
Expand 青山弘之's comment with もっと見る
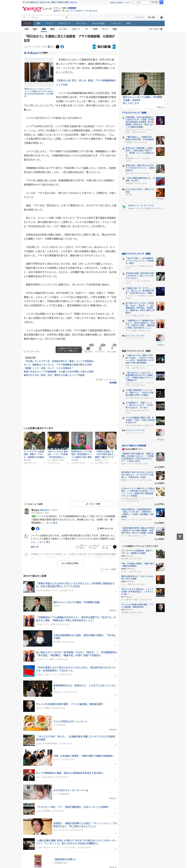52,523
